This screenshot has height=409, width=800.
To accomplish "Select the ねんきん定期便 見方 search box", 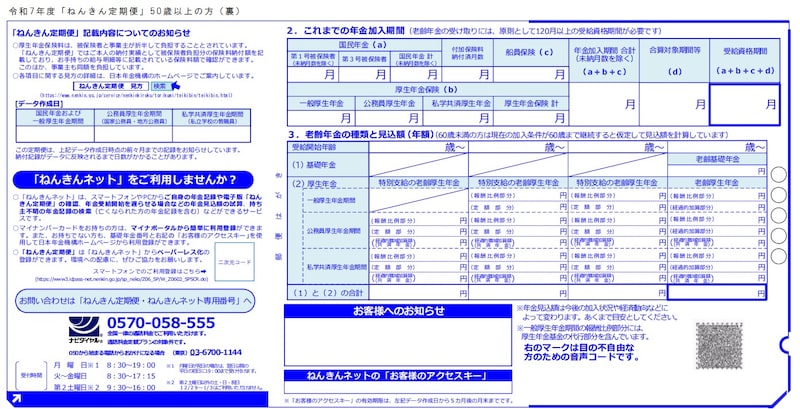I will tap(111, 86).
